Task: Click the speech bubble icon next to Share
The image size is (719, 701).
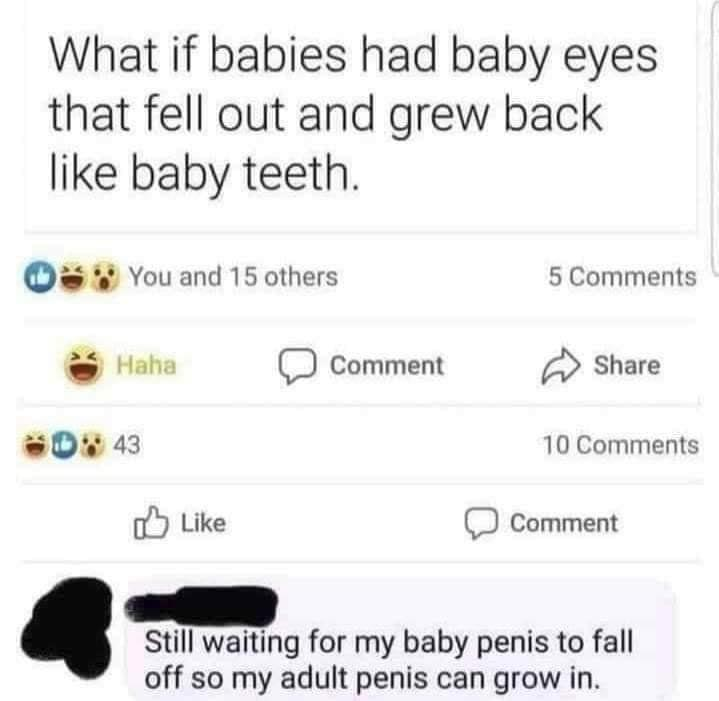Action: (x=297, y=366)
